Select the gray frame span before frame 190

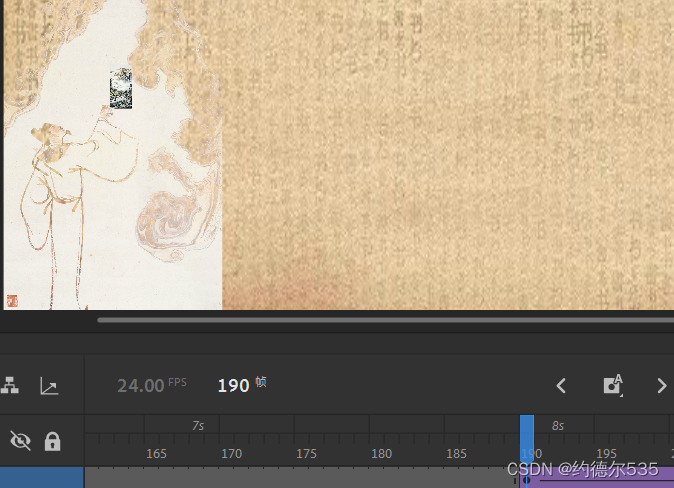[302, 478]
